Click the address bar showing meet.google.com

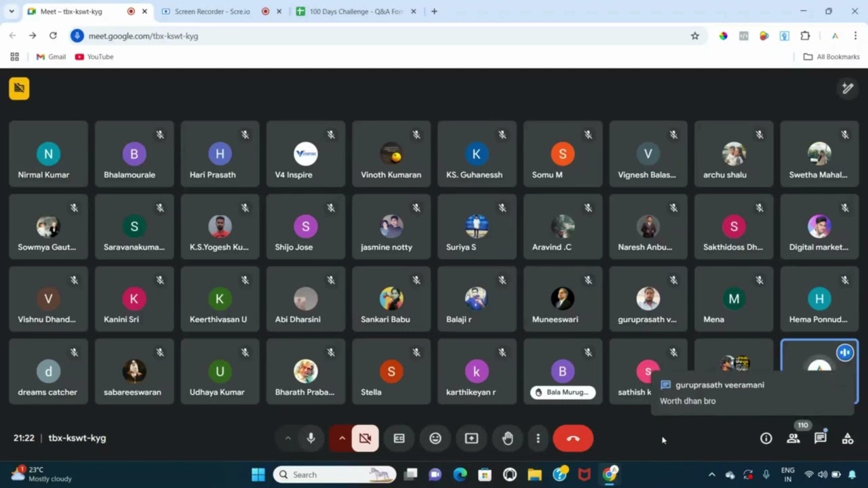(387, 36)
